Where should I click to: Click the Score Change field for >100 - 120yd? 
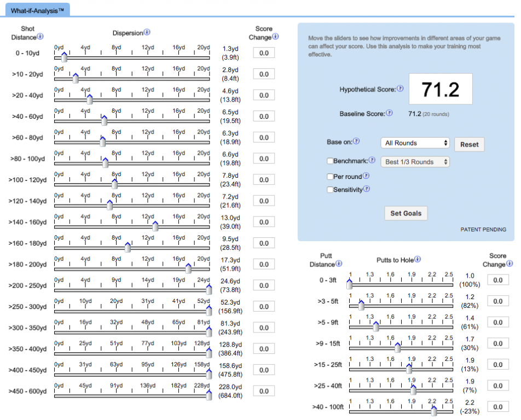(264, 179)
